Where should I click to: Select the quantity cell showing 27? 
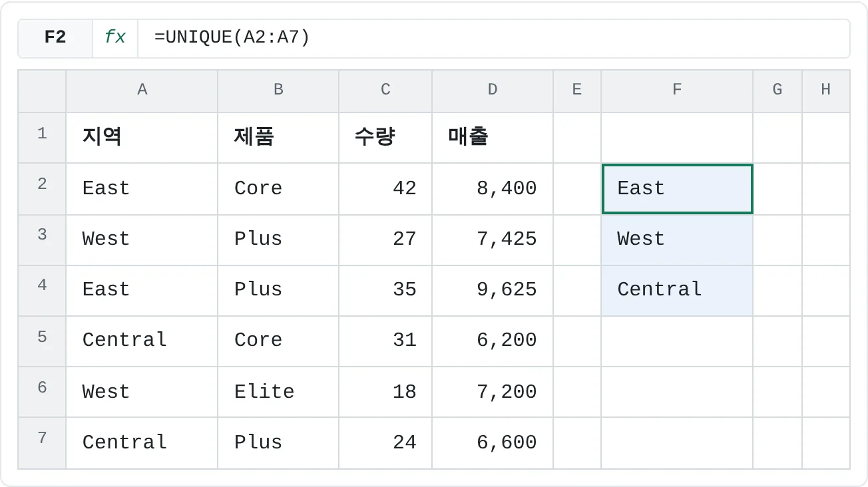pyautogui.click(x=385, y=240)
